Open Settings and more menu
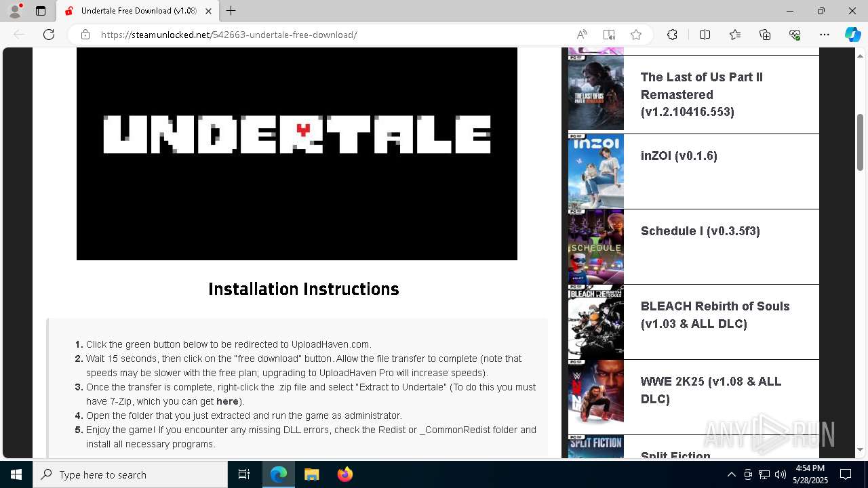This screenshot has width=868, height=488. 825,35
